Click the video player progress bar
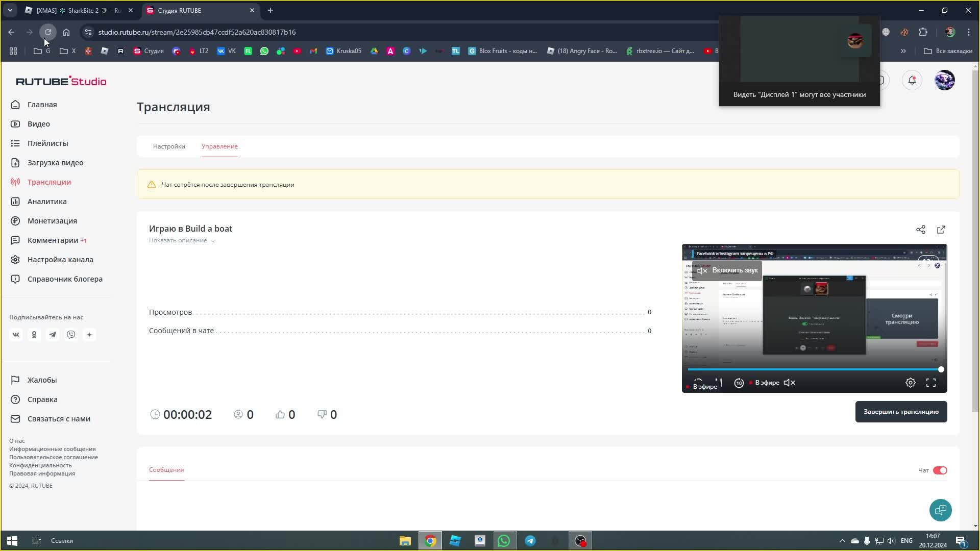 click(814, 369)
